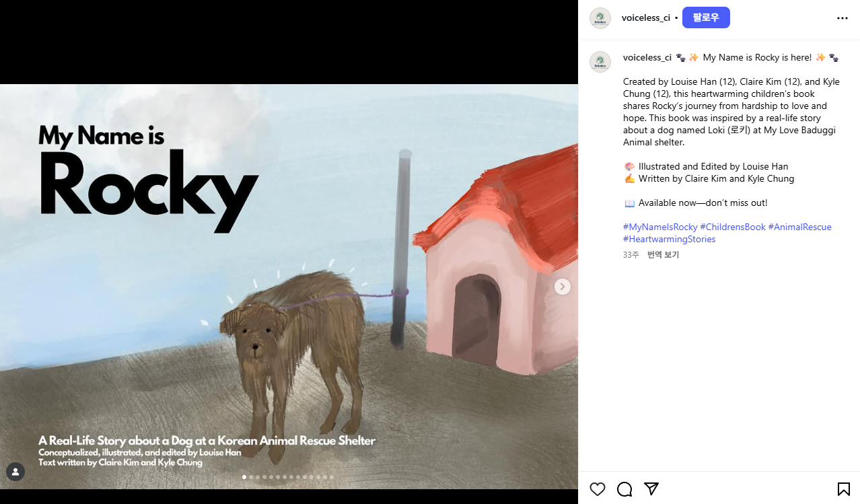The height and width of the screenshot is (504, 860).
Task: Show tagged people via person icon
Action: [x=15, y=472]
